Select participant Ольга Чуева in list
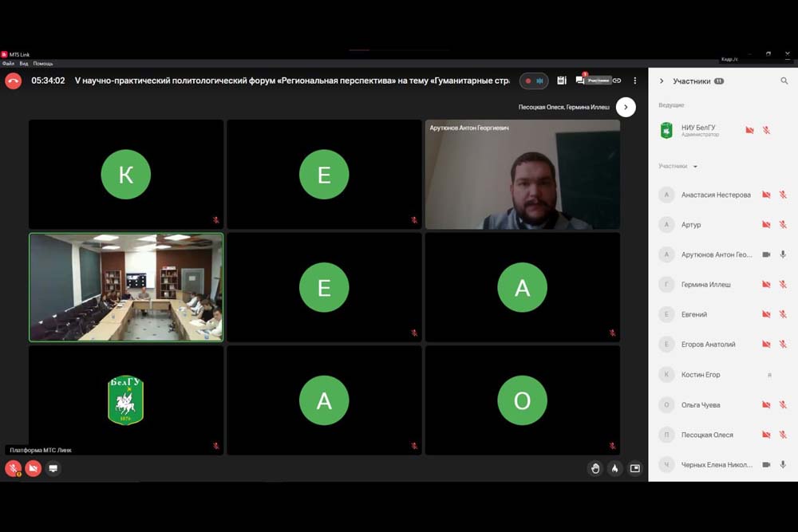Screen dimensions: 798x532 tap(701, 404)
